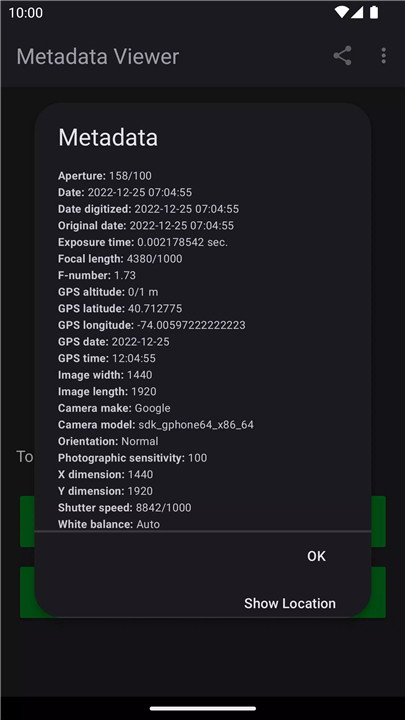Select the White balance Auto row

click(109, 524)
